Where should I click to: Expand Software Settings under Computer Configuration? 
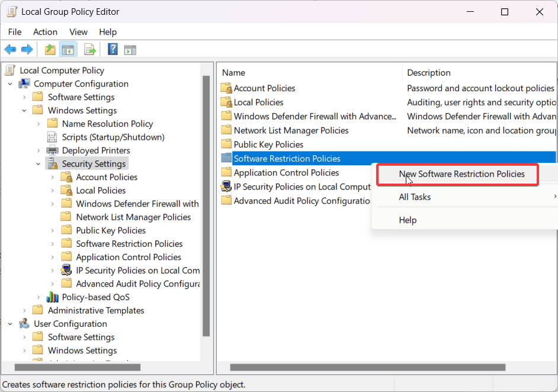click(24, 97)
